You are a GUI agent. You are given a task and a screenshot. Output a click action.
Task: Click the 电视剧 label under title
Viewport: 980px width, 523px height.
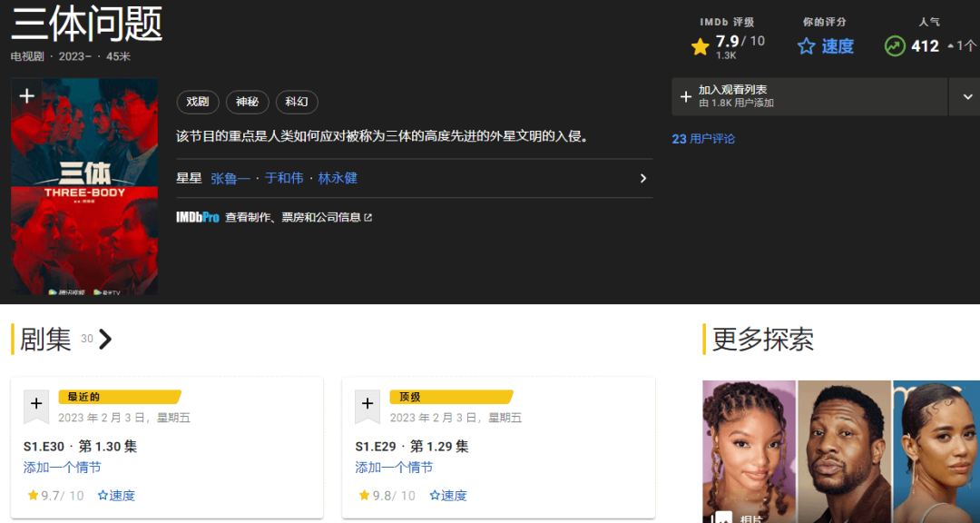(27, 56)
